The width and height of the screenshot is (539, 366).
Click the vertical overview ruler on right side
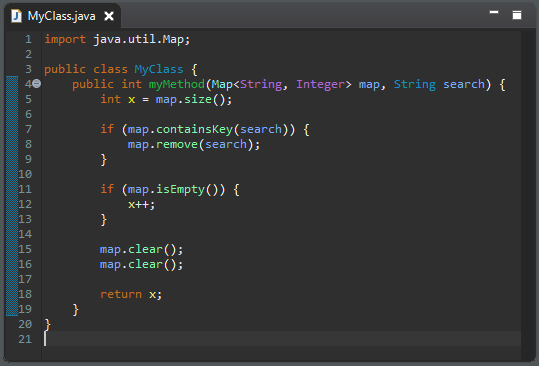click(528, 195)
